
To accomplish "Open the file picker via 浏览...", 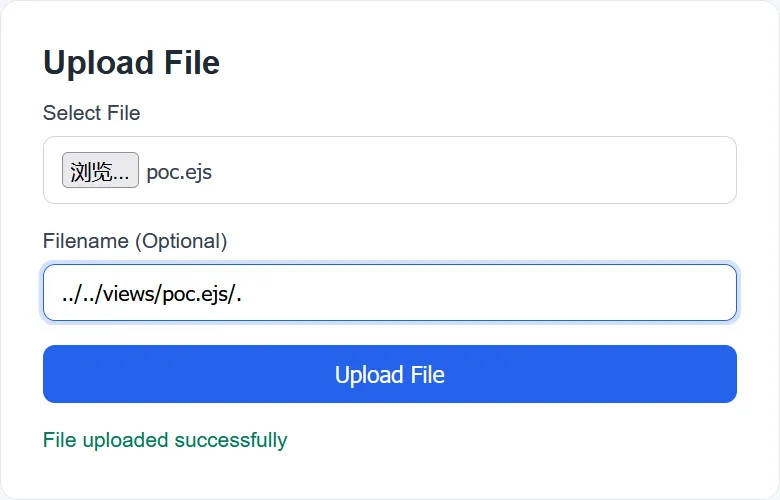I will coord(100,171).
